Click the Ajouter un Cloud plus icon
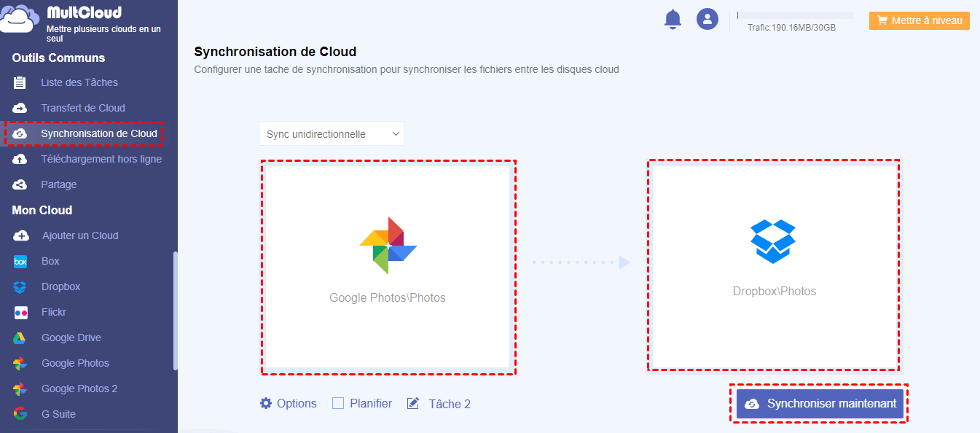Viewport: 980px width, 433px height. click(20, 235)
